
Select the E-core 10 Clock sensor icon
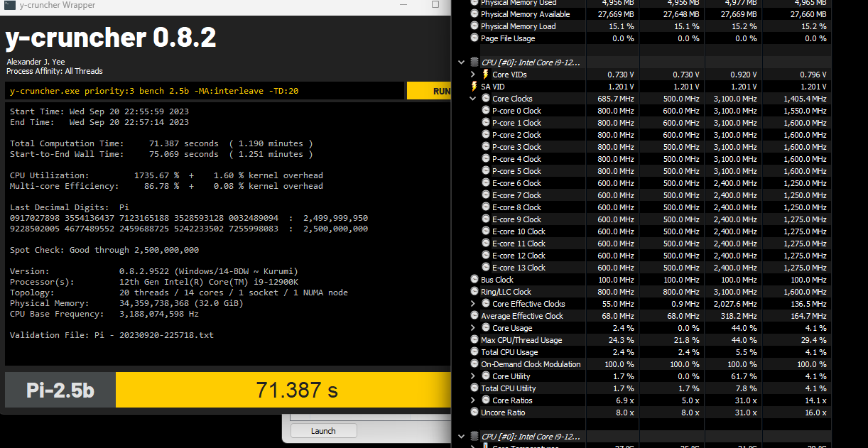click(486, 231)
